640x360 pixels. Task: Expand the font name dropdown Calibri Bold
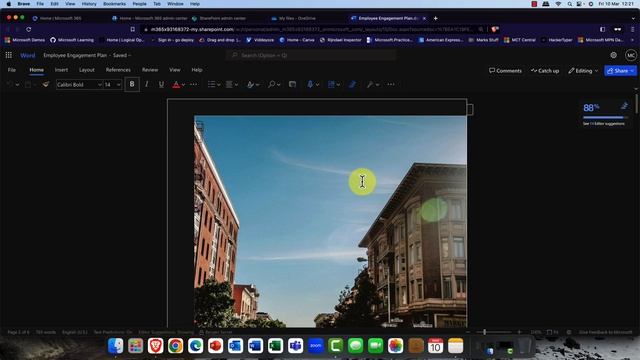click(100, 84)
